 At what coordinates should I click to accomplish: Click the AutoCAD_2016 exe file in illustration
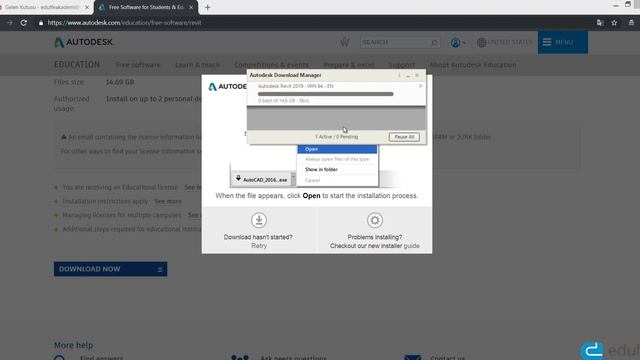point(262,180)
